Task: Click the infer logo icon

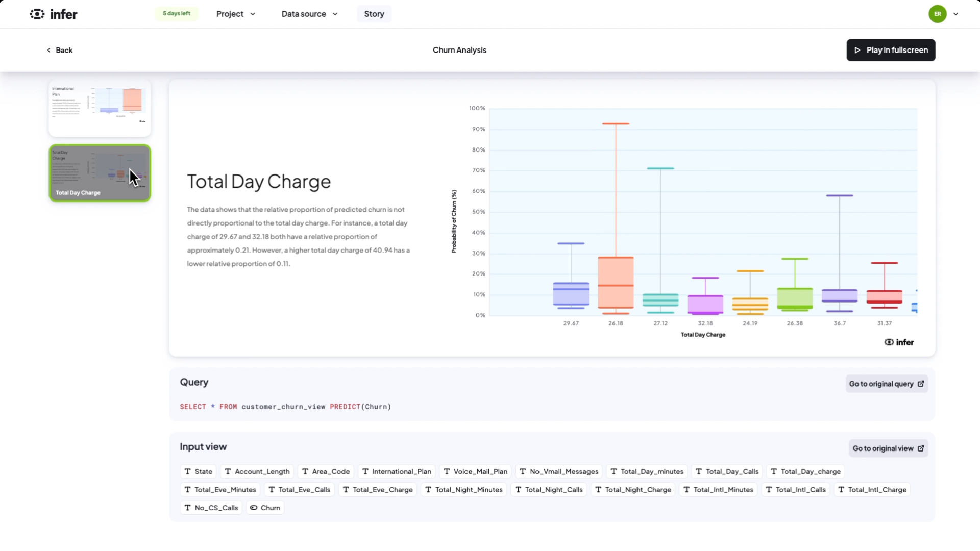Action: pos(37,14)
